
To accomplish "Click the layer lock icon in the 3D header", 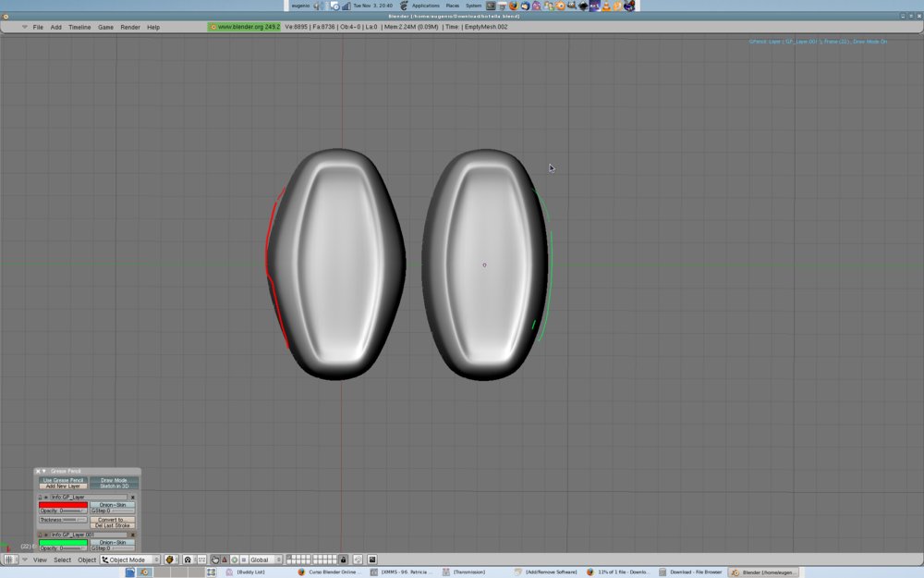I will point(343,560).
